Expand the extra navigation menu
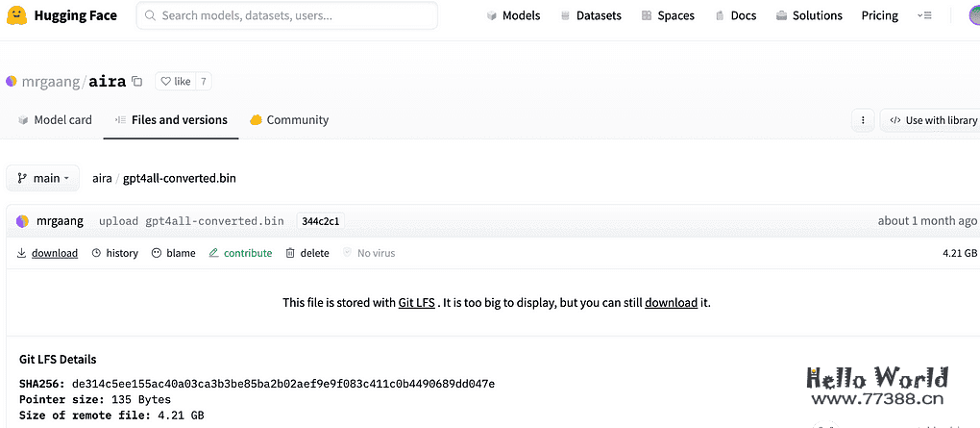The image size is (980, 428). tap(924, 15)
